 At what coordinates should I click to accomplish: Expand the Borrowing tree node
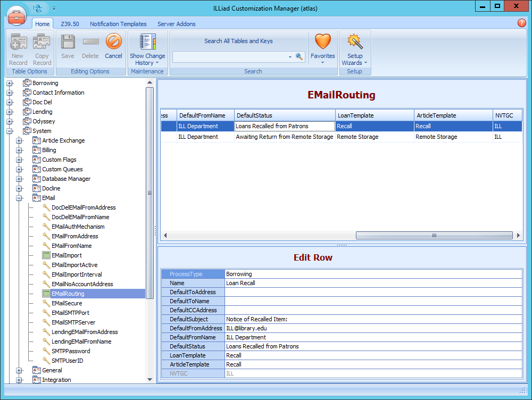9,82
